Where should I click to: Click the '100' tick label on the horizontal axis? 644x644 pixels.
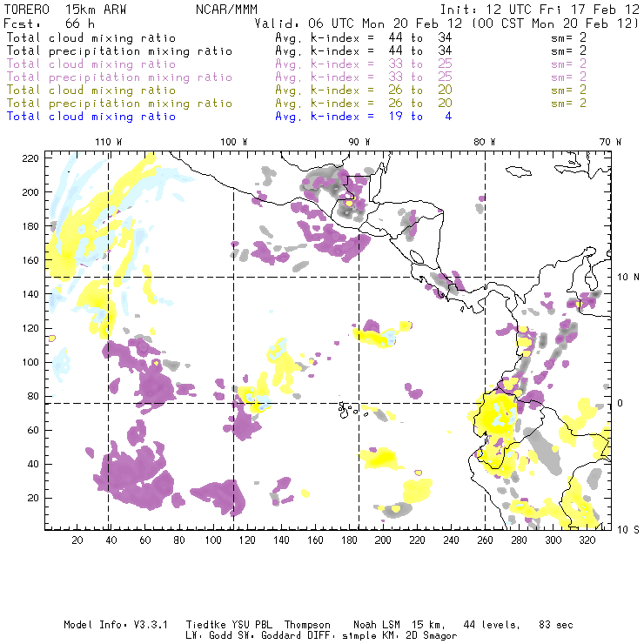tap(212, 540)
